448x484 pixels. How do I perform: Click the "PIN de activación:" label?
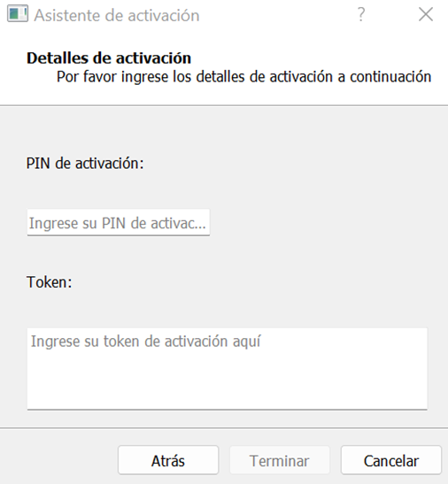pos(85,164)
